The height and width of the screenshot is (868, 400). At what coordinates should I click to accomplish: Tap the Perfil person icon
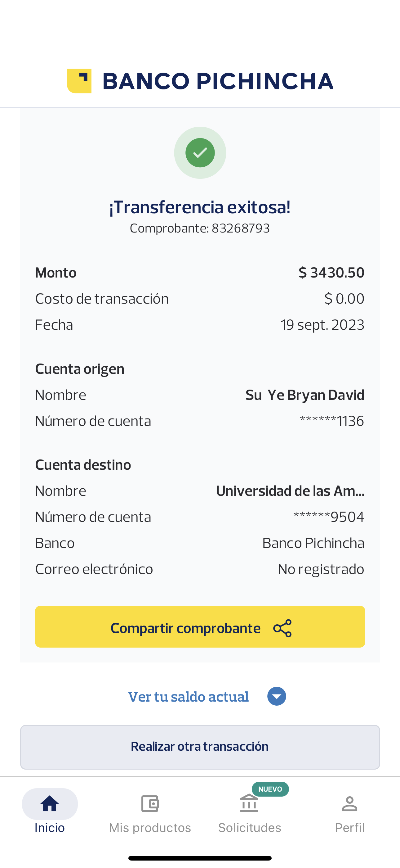tap(349, 804)
